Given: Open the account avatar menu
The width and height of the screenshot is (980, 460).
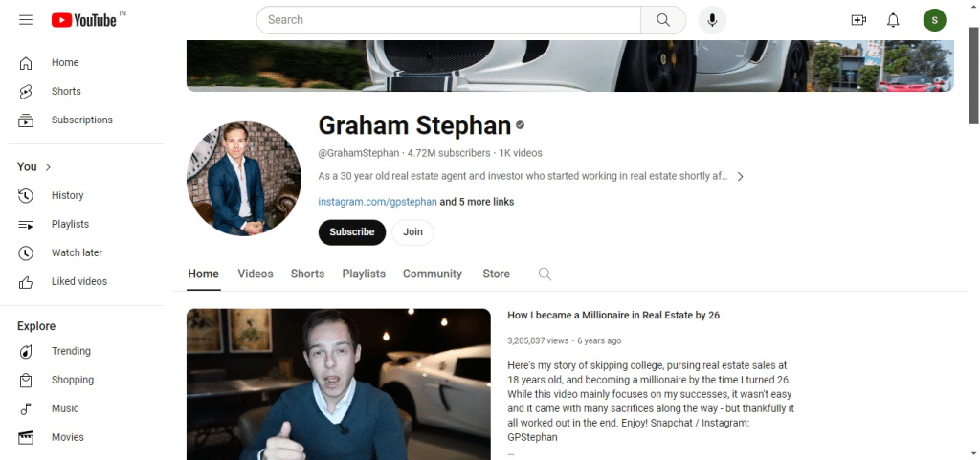Looking at the screenshot, I should pyautogui.click(x=934, y=20).
